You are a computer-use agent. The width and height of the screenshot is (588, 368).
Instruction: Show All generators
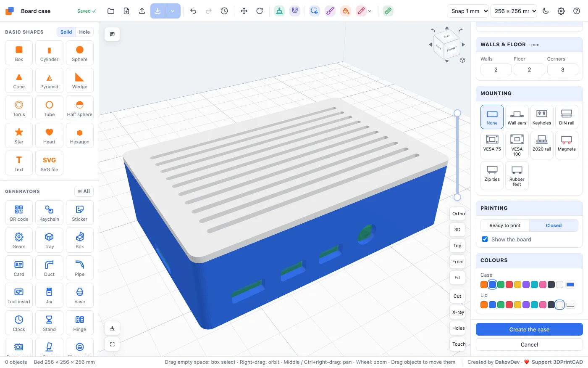click(x=84, y=191)
